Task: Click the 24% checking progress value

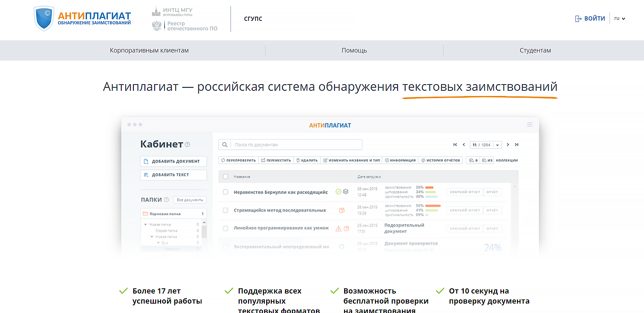Action: pyautogui.click(x=493, y=247)
